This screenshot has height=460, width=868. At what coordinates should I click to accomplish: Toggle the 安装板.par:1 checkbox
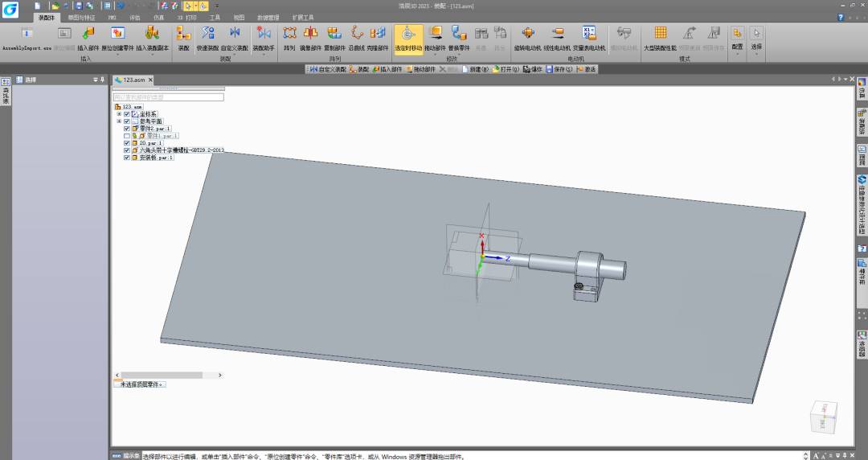point(127,158)
